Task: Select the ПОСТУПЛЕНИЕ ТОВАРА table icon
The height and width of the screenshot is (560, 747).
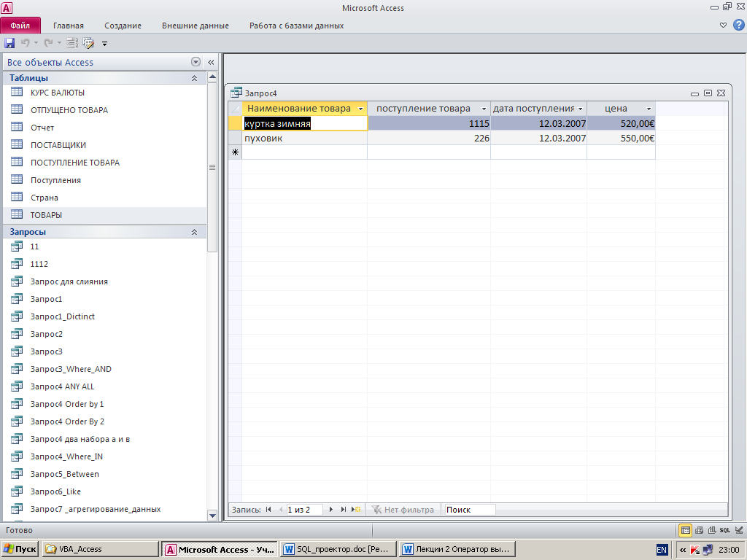Action: 17,162
